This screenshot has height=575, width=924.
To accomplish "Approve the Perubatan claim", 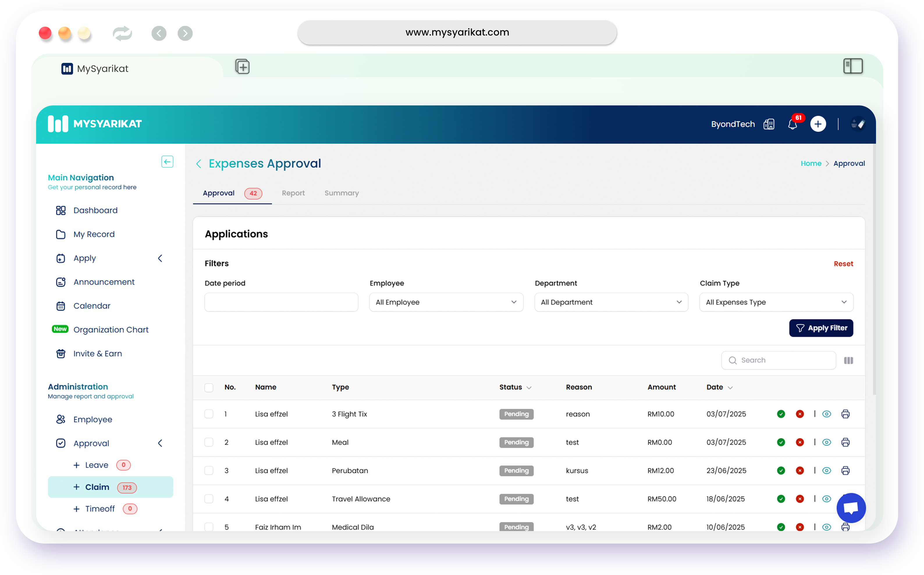I will coord(781,470).
